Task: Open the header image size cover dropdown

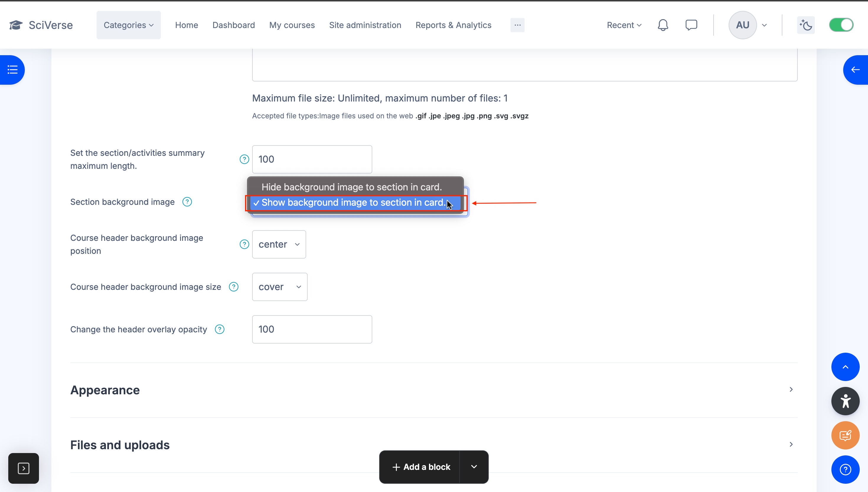Action: 280,287
